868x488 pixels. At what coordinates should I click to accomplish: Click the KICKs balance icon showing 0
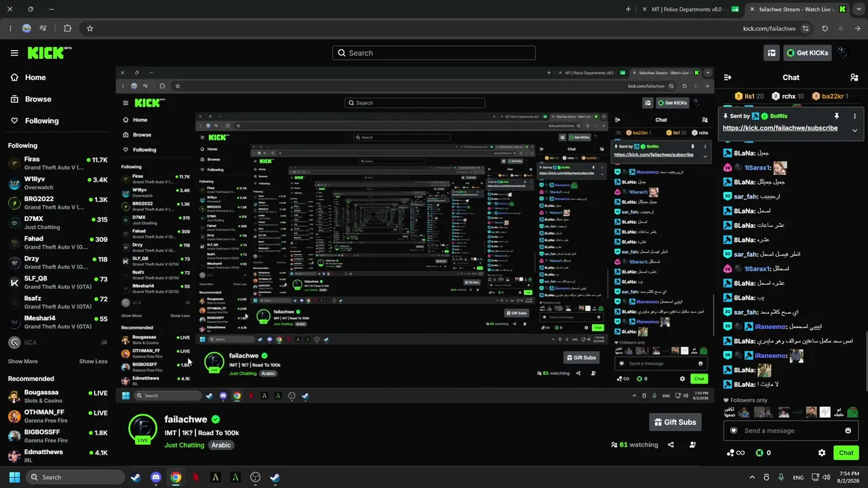[763, 453]
